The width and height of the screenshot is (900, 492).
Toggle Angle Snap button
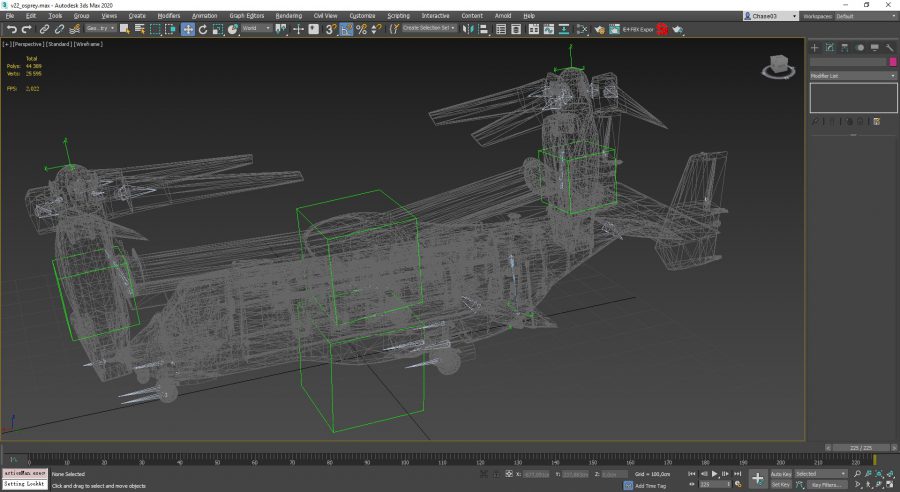[346, 29]
